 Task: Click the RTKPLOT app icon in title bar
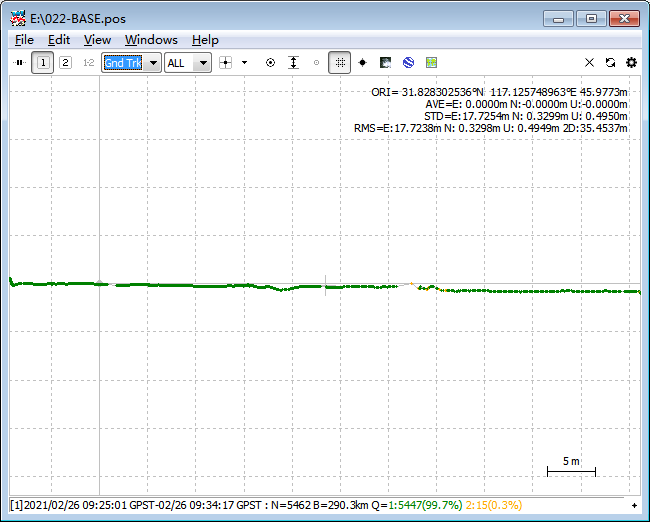pos(18,19)
